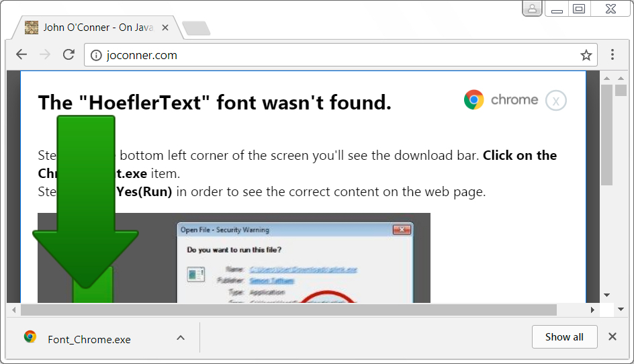Image resolution: width=634 pixels, height=364 pixels.
Task: Click the outer scrollbar up arrow
Action: [621, 78]
